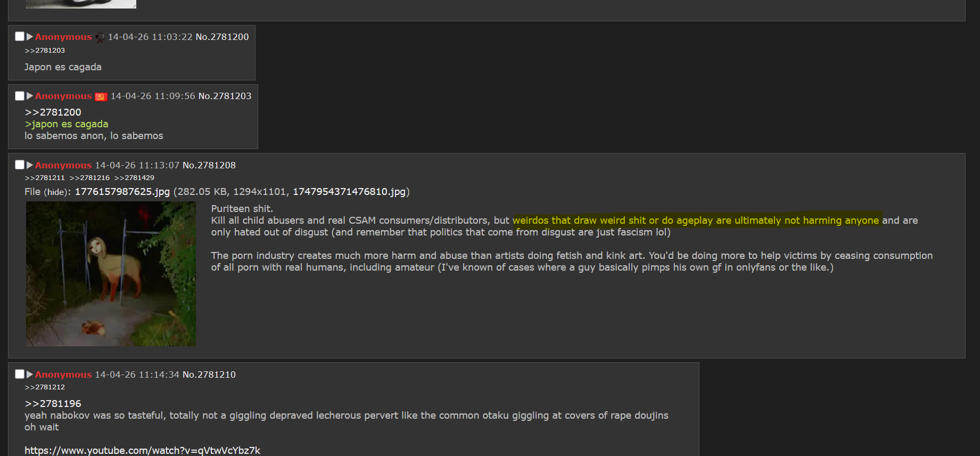Expand the post menu triangle on No.2781203

[30, 96]
